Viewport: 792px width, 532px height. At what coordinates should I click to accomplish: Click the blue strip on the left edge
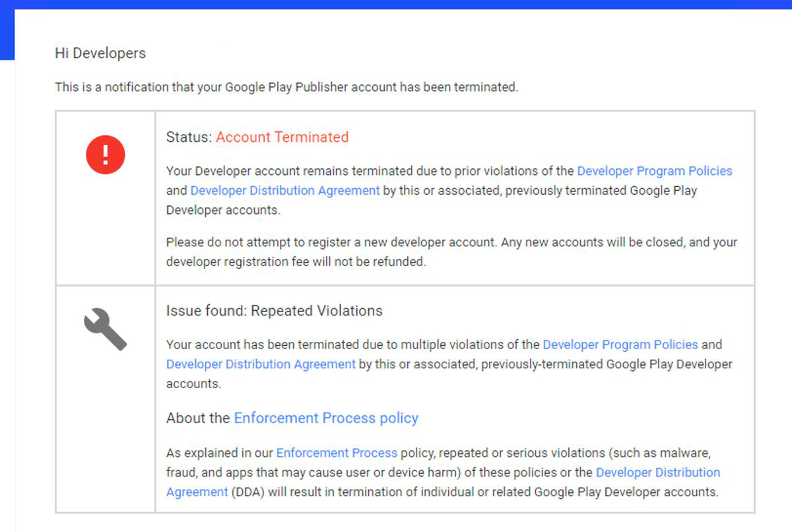(x=7, y=33)
